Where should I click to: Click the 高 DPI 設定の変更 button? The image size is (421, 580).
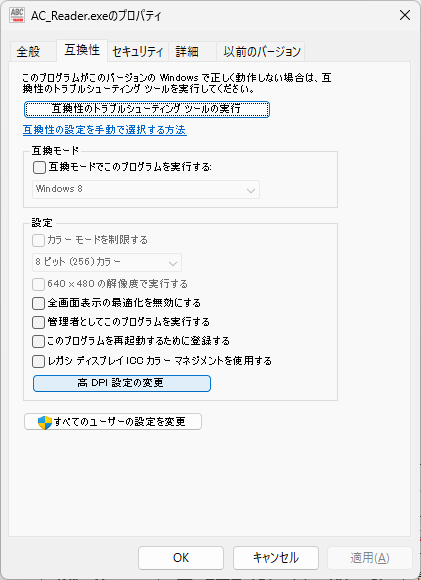[x=122, y=383]
